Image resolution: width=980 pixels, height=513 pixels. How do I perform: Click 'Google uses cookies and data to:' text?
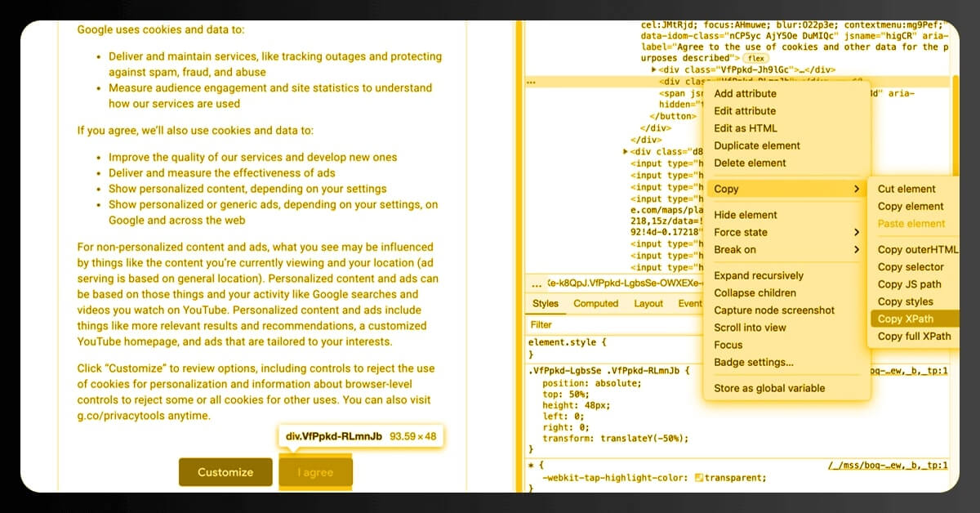(x=161, y=29)
